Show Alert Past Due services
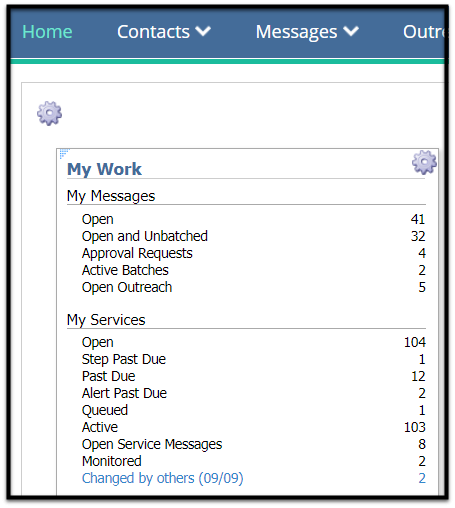The image size is (455, 508). (124, 393)
